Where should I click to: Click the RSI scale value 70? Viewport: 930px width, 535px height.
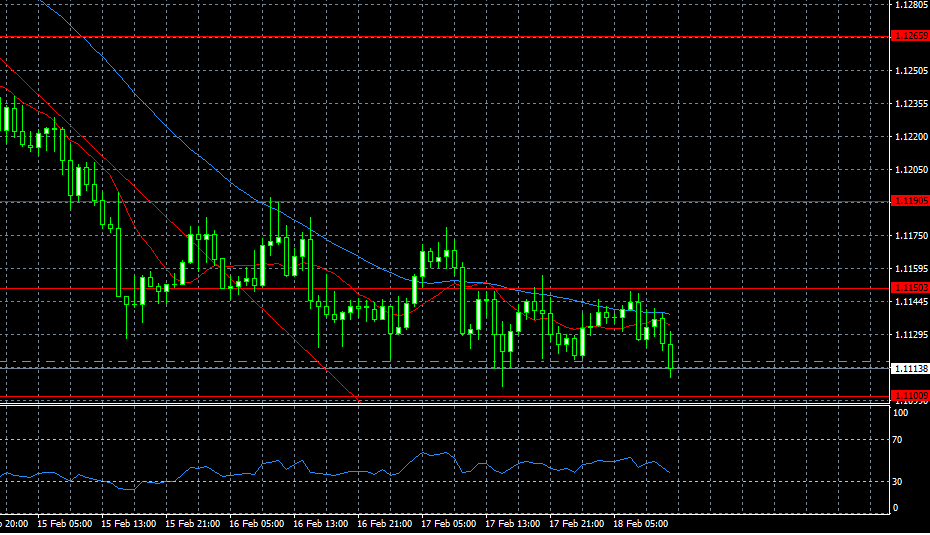click(x=897, y=440)
